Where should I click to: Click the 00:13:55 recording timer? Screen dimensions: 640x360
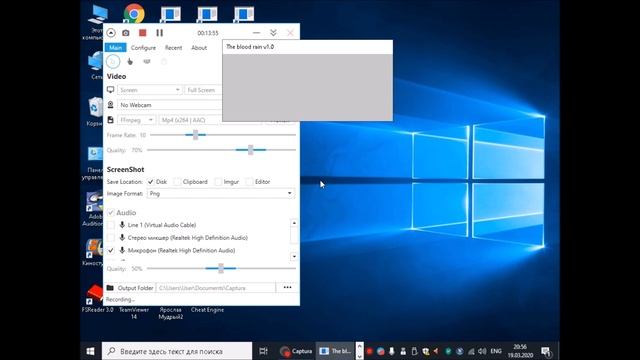(x=208, y=33)
